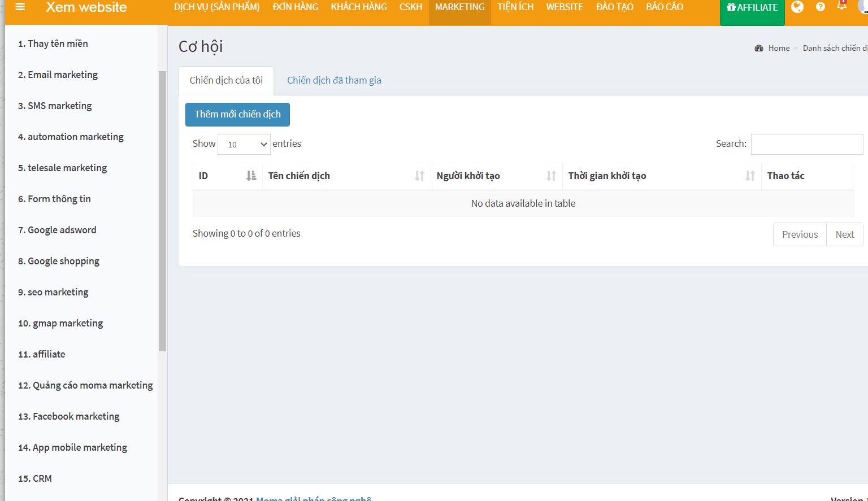This screenshot has width=868, height=501.
Task: Open notifications bell icon
Action: tap(842, 6)
